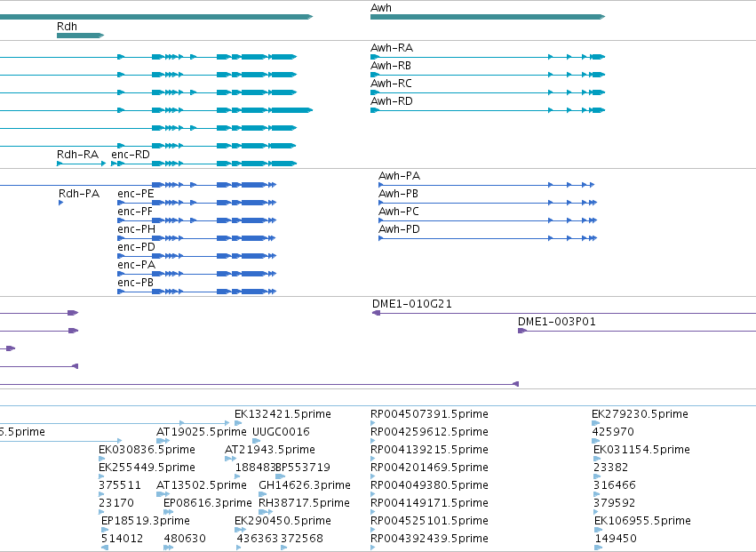The image size is (756, 552).
Task: Open the EK132421.5prime EST
Action: tap(283, 414)
